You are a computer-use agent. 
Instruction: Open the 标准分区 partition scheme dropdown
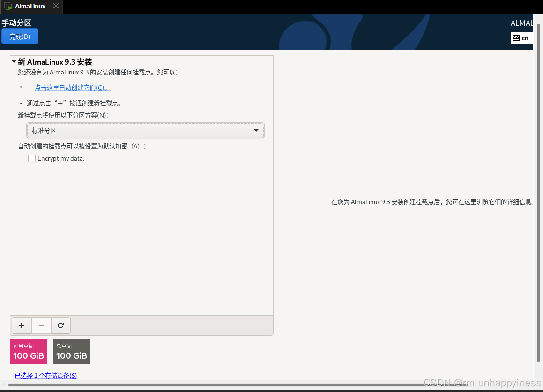point(145,130)
